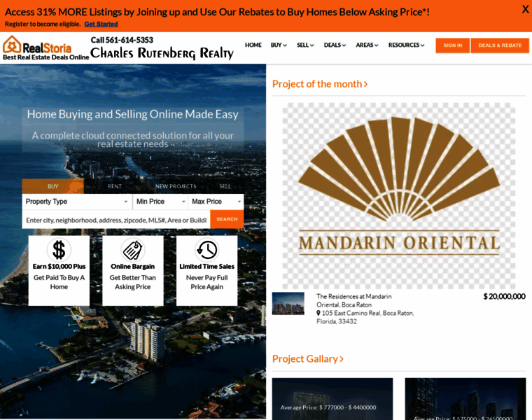Go to HOME in navigation

pyautogui.click(x=253, y=45)
